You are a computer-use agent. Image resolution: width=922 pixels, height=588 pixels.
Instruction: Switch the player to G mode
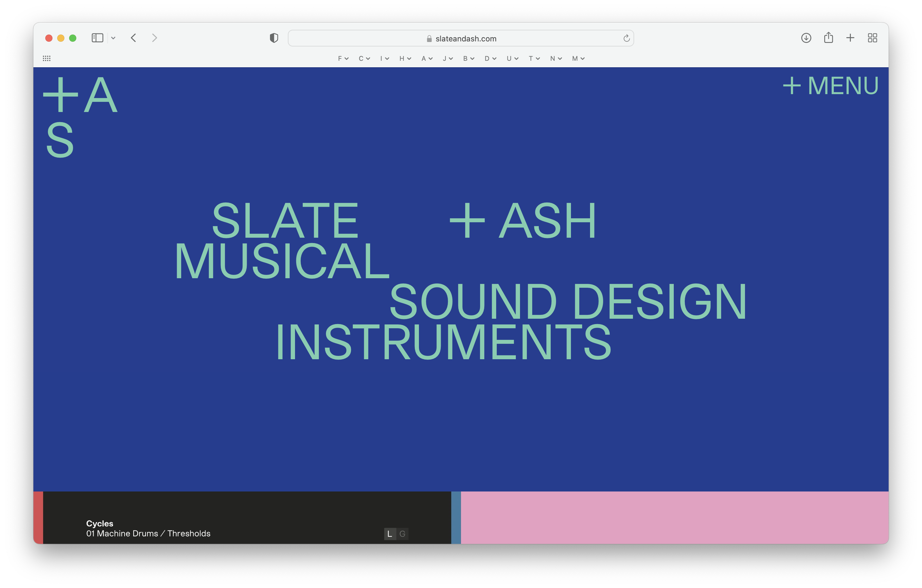402,534
